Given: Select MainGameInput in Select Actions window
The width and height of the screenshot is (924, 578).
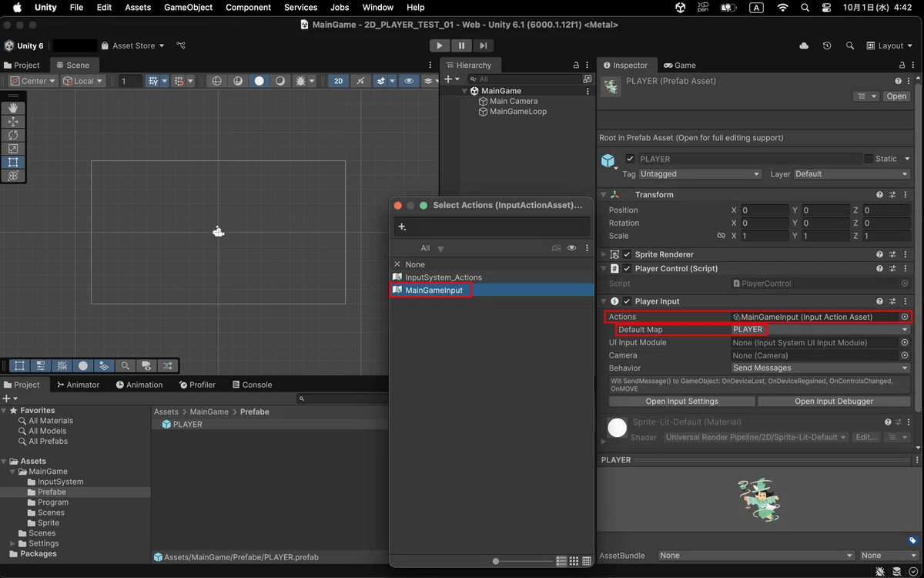Looking at the screenshot, I should pos(491,290).
